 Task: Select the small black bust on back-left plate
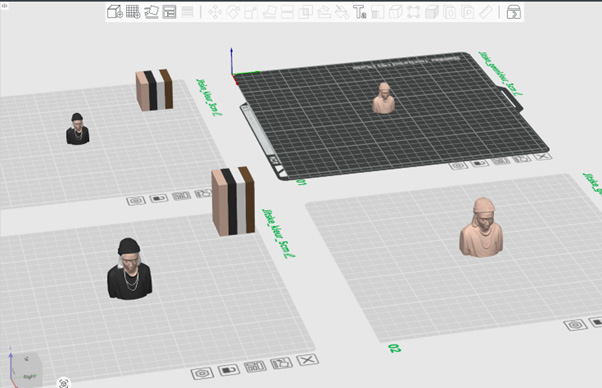[78, 129]
